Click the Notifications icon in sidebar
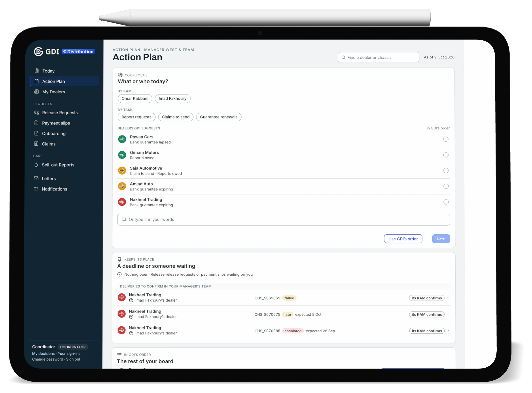This screenshot has width=532, height=393. pos(36,189)
